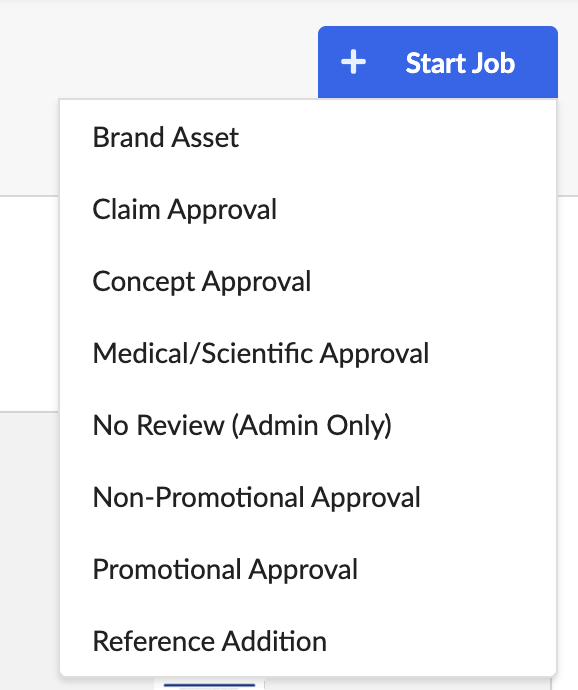The height and width of the screenshot is (690, 578).
Task: Pick the Concept Approval workflow
Action: tap(308, 281)
